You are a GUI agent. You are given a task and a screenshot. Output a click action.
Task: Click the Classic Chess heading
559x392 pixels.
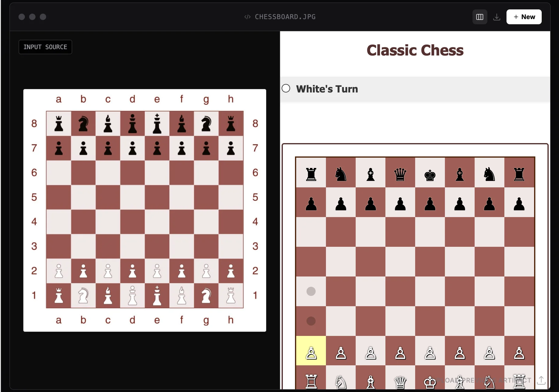(415, 50)
